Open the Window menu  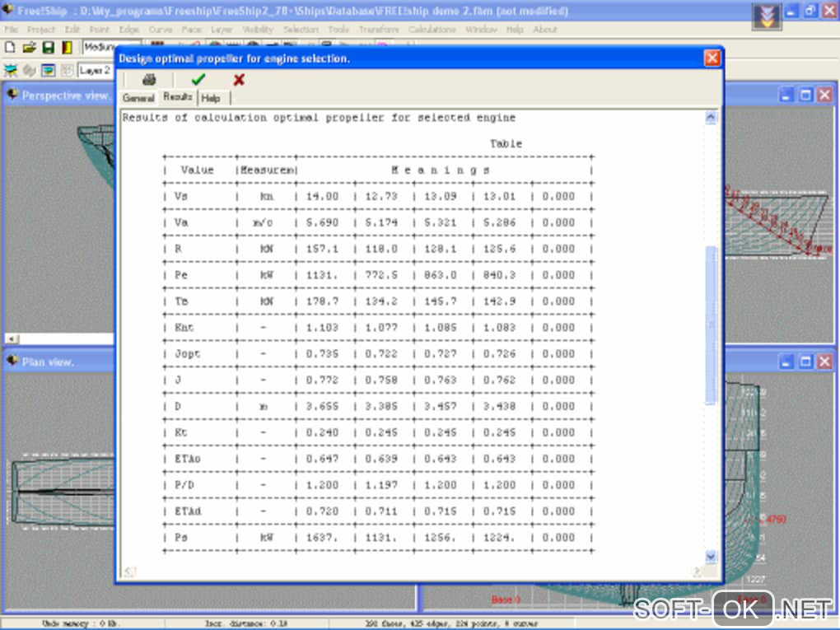pos(481,30)
